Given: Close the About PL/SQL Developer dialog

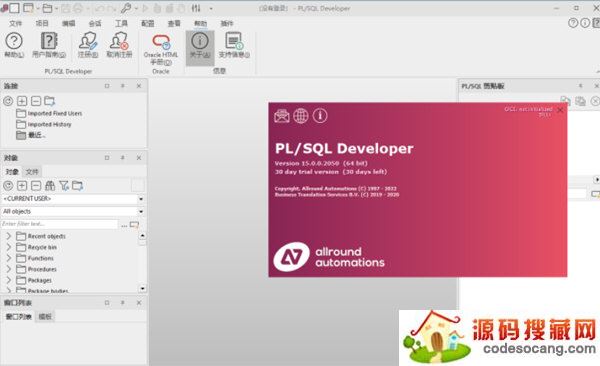Looking at the screenshot, I should point(560,110).
